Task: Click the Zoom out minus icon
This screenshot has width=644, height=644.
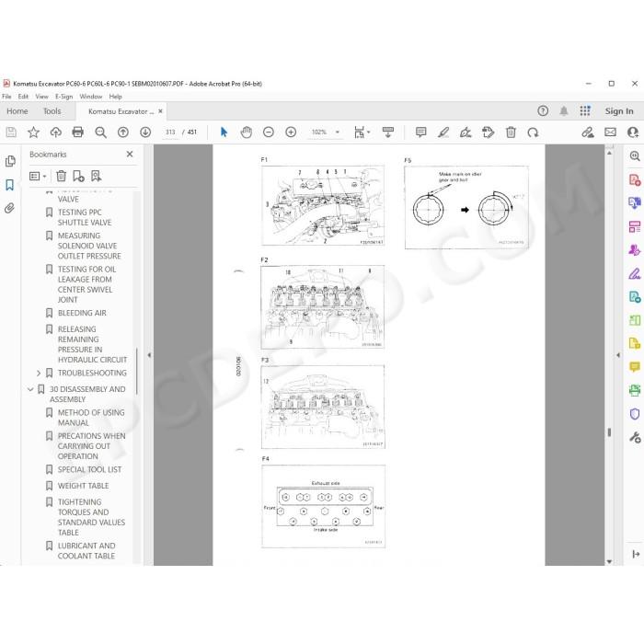Action: point(269,132)
